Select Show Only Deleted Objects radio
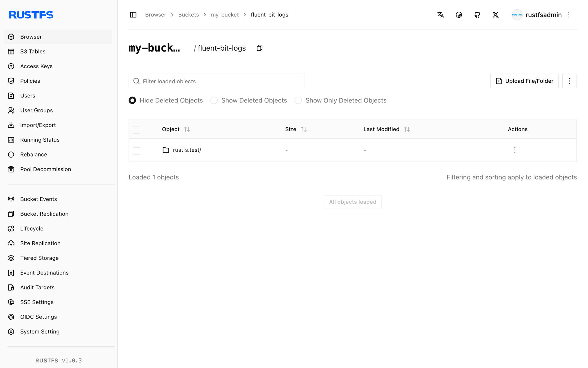Viewport: 588px width, 368px height. click(298, 100)
